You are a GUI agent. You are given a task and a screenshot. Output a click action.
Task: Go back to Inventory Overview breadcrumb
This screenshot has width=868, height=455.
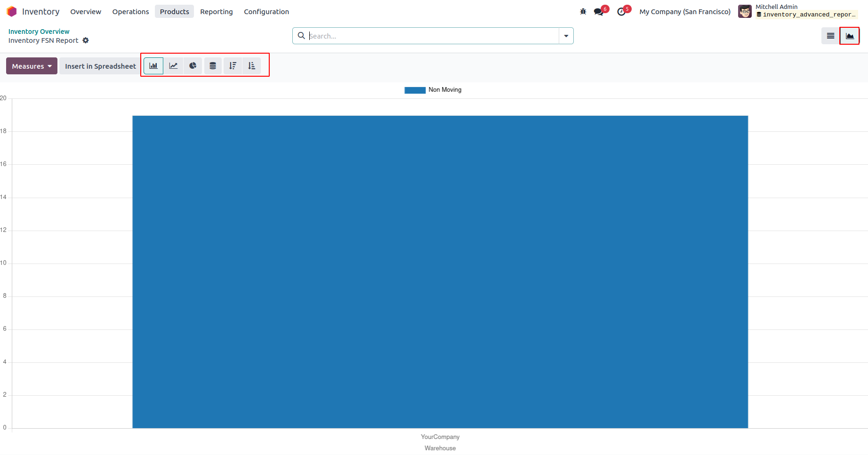39,32
